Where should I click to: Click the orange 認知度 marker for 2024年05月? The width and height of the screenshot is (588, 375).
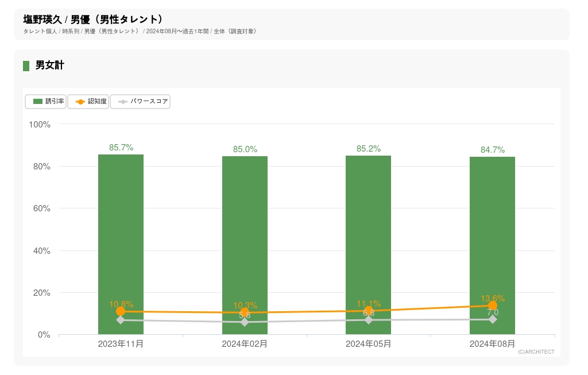point(369,311)
